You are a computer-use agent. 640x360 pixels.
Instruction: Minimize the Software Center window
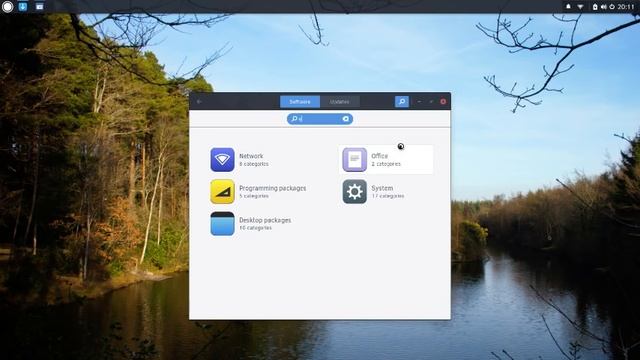[x=419, y=102]
